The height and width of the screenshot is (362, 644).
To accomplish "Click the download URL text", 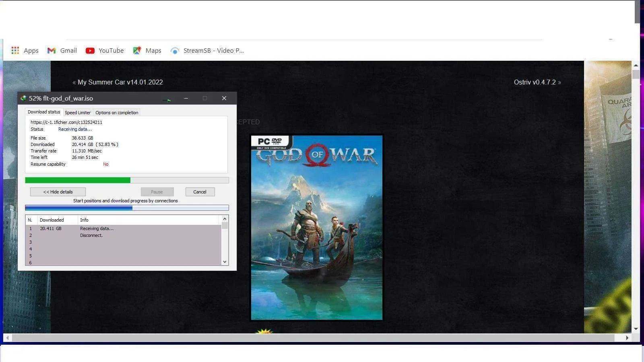I will 66,122.
